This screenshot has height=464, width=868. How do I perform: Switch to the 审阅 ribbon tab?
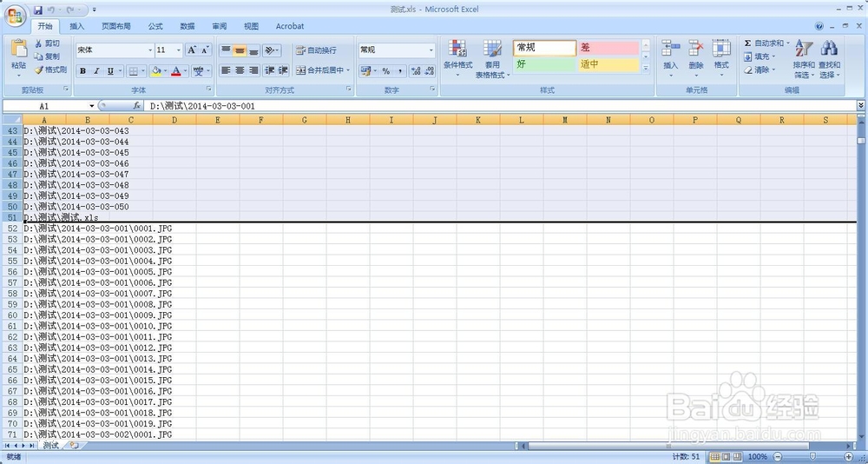click(x=220, y=26)
